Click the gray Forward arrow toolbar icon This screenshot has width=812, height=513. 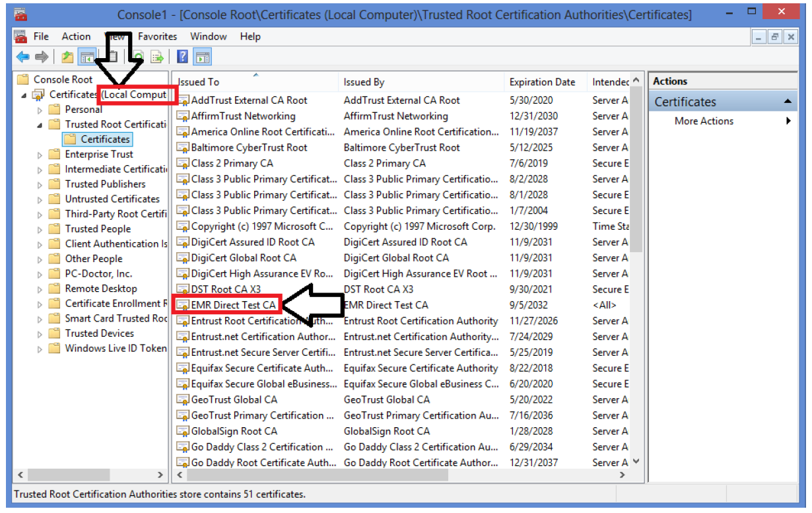pos(42,57)
